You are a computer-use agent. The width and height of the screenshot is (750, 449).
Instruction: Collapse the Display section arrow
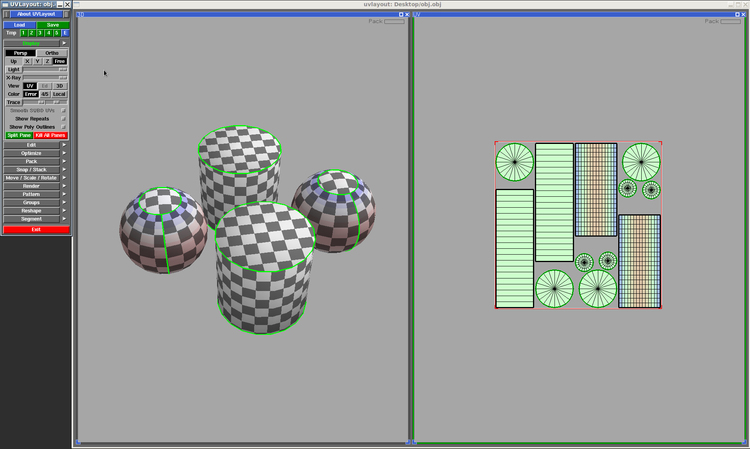coord(64,43)
